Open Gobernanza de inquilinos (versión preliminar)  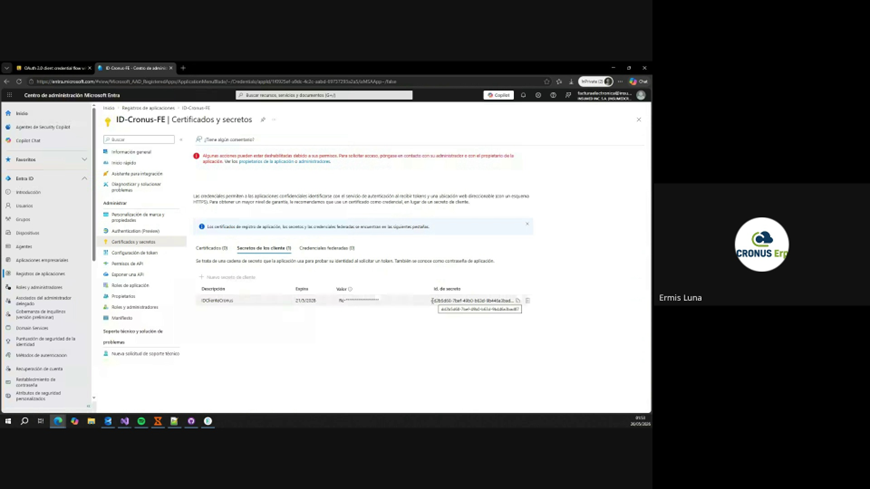click(41, 314)
